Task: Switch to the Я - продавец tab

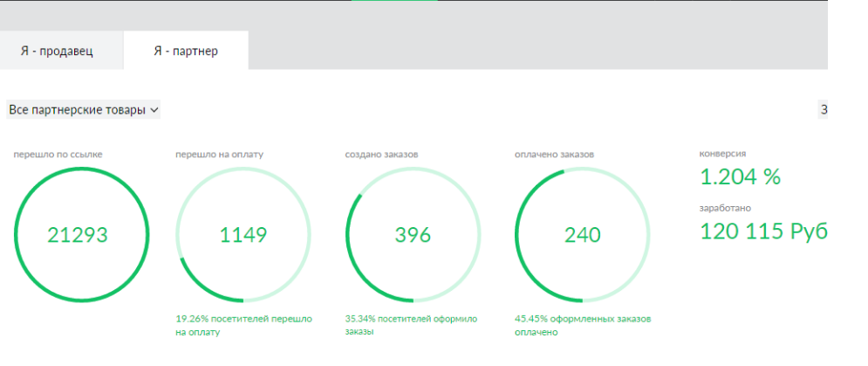Action: (x=57, y=51)
